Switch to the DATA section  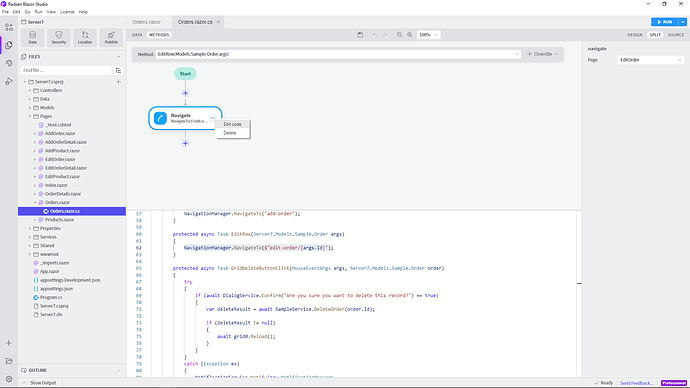pos(137,35)
